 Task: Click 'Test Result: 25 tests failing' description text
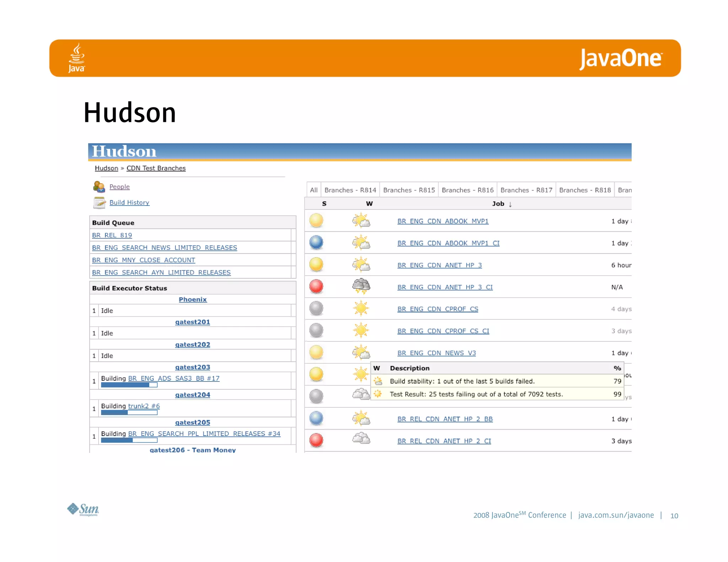(x=476, y=394)
